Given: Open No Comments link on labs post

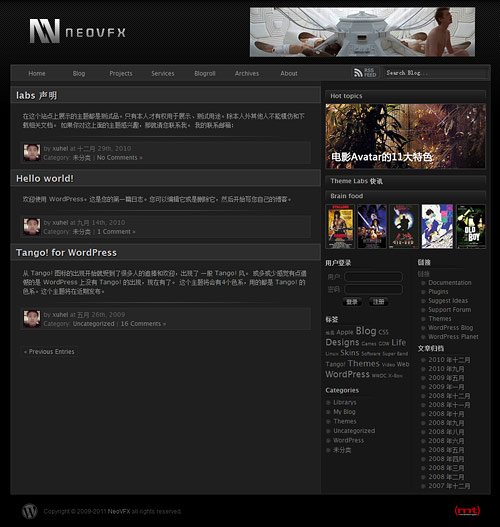Looking at the screenshot, I should [119, 157].
